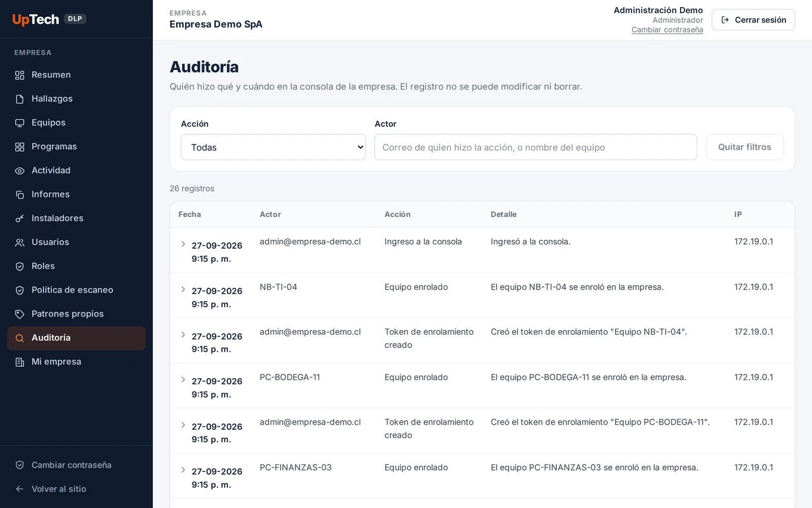Screen dimensions: 812x508
Task: Click the Equipos monitor icon
Action: click(x=20, y=123)
